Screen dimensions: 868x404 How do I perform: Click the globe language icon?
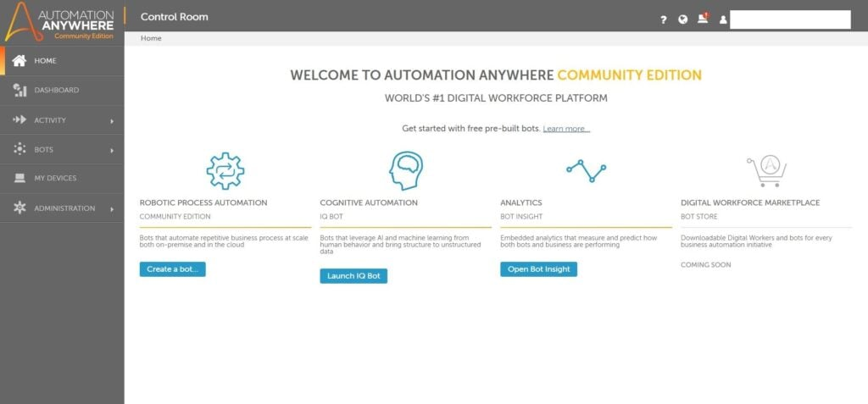point(683,19)
